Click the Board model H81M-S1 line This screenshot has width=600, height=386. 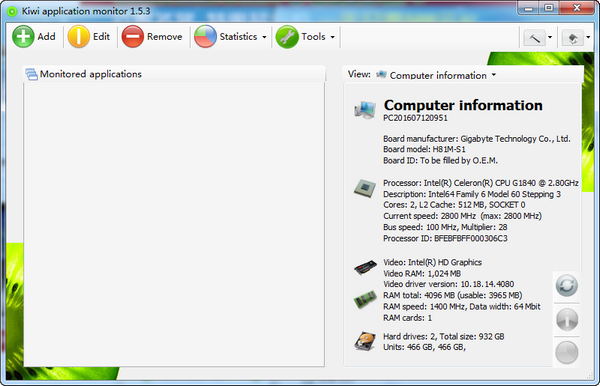424,149
